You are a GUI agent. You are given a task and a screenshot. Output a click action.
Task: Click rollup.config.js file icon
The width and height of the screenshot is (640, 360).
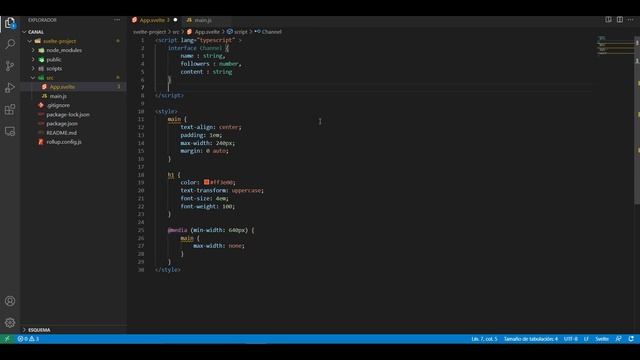click(41, 142)
